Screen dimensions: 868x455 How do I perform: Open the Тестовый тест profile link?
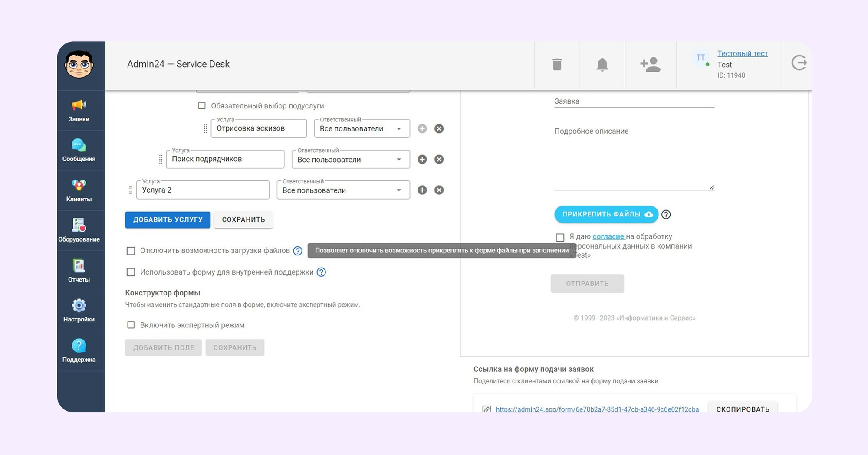[x=742, y=53]
